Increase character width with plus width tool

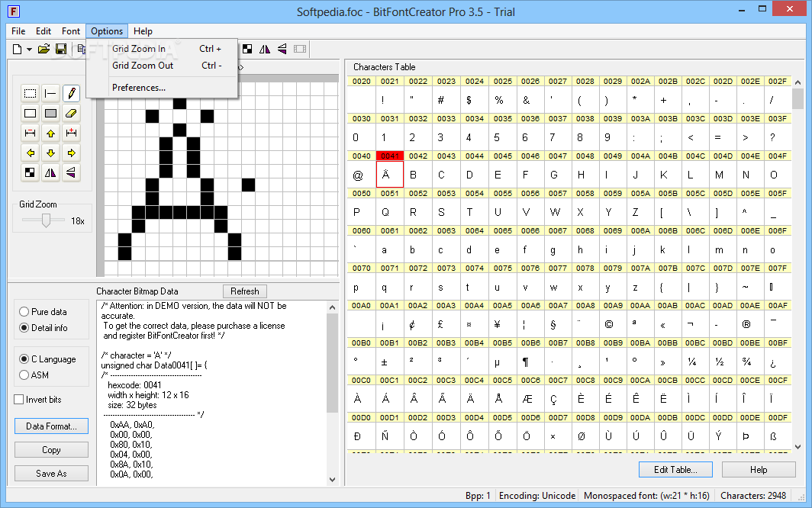tap(72, 133)
